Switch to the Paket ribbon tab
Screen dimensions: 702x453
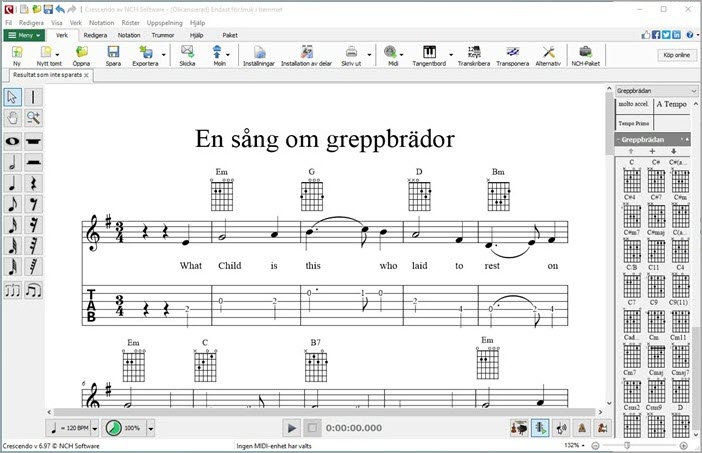[230, 35]
